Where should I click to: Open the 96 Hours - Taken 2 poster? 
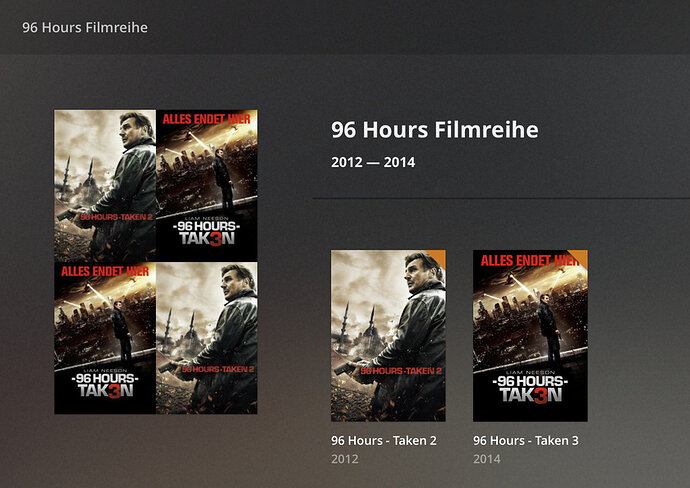point(388,336)
